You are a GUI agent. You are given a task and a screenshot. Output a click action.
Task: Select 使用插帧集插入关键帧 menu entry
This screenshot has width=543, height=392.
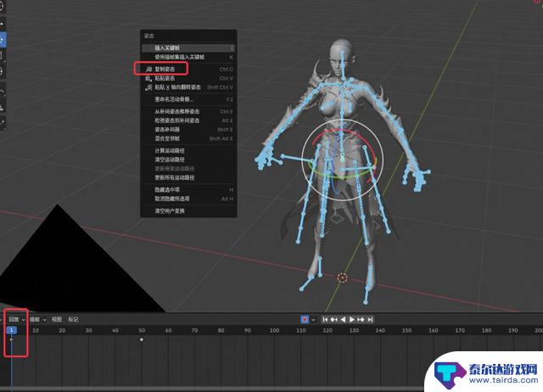point(188,57)
